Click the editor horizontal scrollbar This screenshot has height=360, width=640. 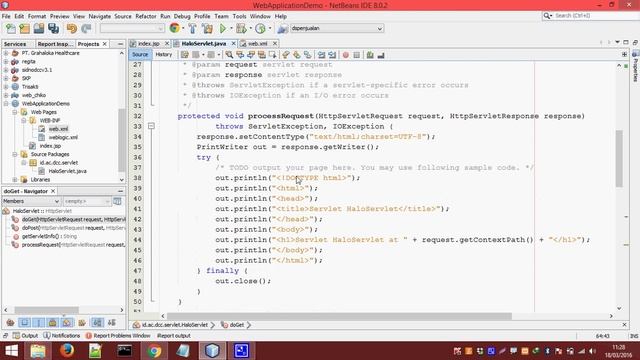339,316
